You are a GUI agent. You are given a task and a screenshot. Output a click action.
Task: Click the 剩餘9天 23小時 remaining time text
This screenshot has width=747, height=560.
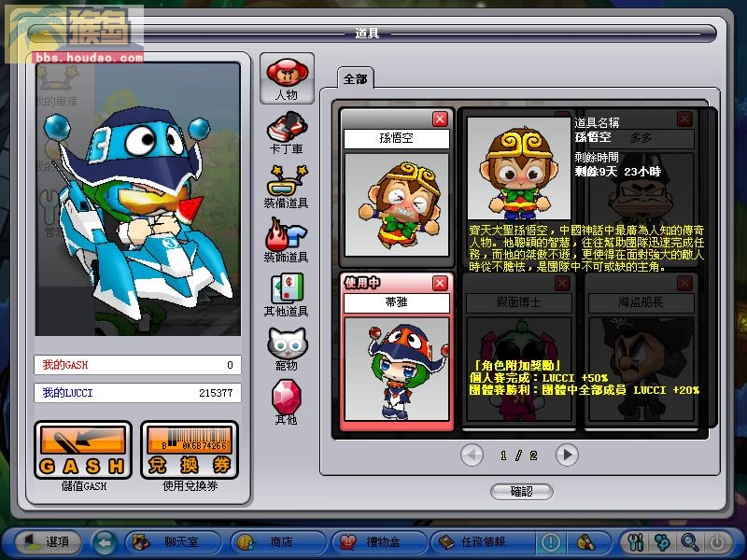pos(617,172)
